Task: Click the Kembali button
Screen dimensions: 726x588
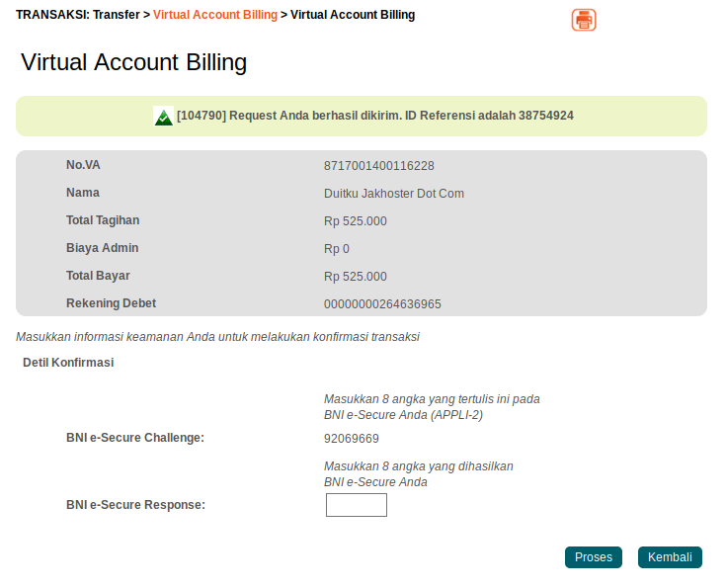Action: pos(670,557)
